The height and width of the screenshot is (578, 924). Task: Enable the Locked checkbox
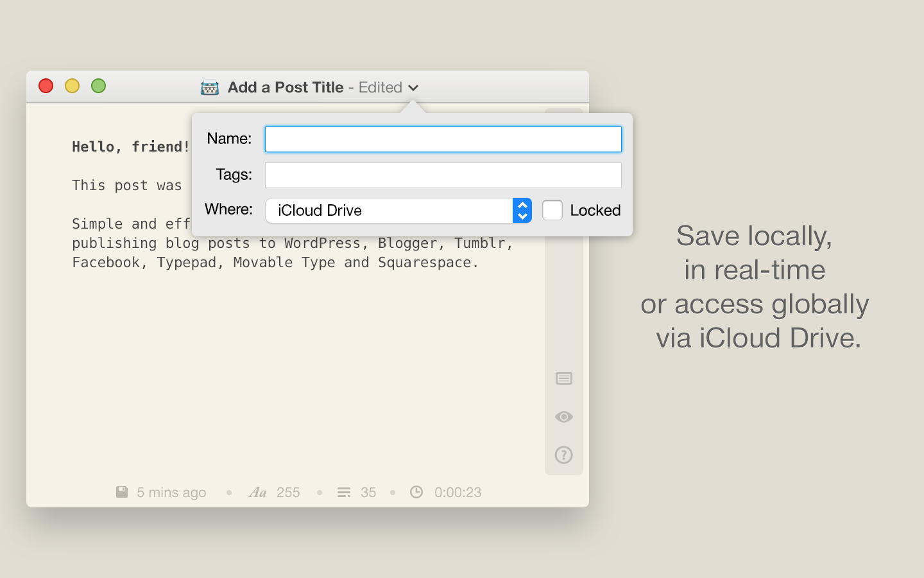pyautogui.click(x=552, y=210)
